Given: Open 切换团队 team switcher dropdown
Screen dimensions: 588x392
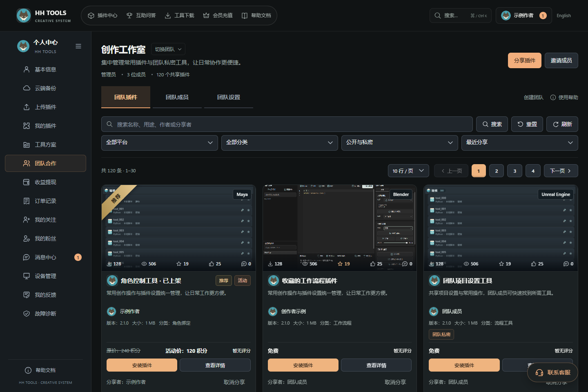Looking at the screenshot, I should tap(168, 49).
